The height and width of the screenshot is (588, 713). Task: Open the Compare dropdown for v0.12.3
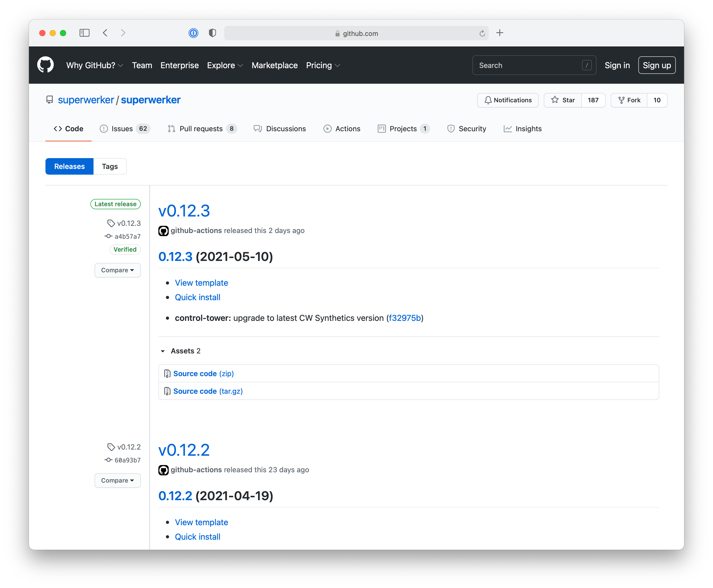tap(118, 270)
